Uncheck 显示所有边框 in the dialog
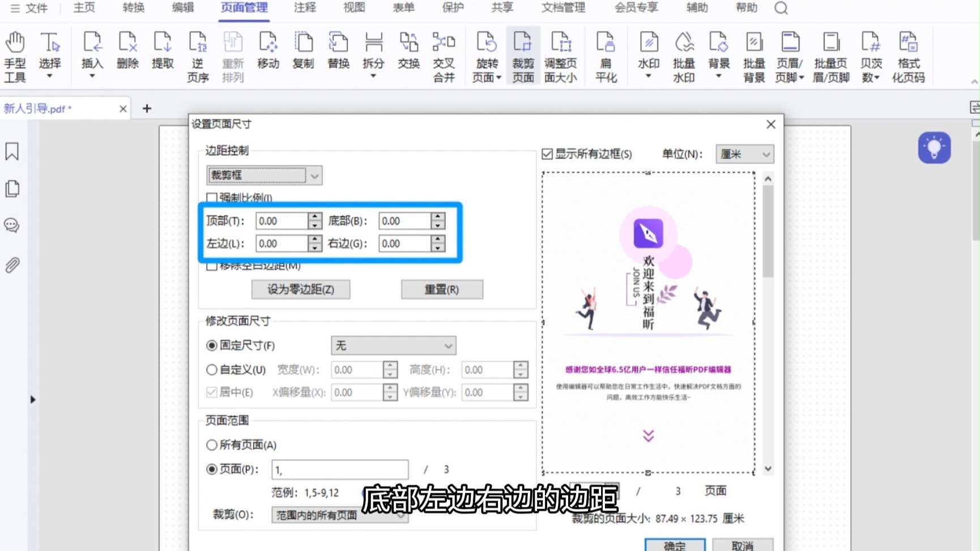The width and height of the screenshot is (980, 551). tap(547, 153)
